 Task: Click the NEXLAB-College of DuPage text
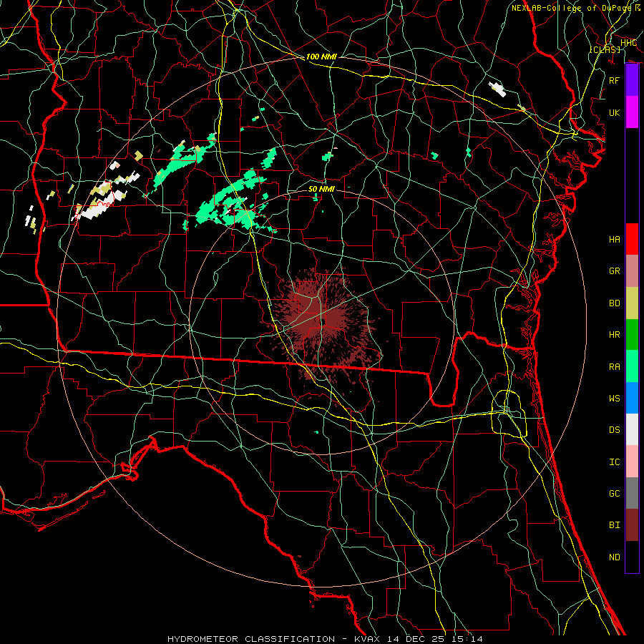[x=571, y=8]
